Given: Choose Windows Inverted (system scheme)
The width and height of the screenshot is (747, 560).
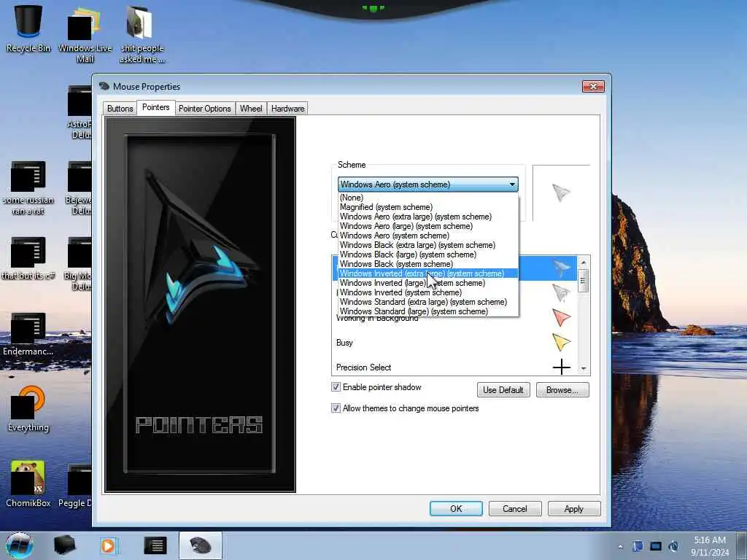Looking at the screenshot, I should (x=427, y=292).
